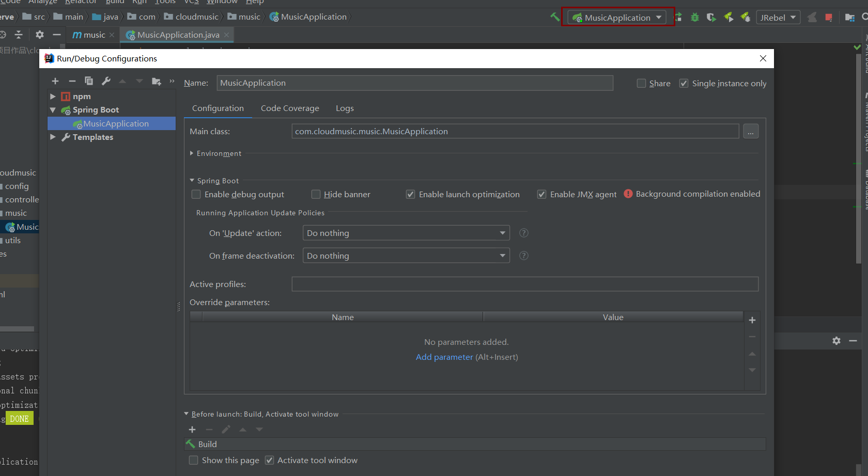868x476 pixels.
Task: Select the utils folder in the project tree
Action: tap(13, 240)
